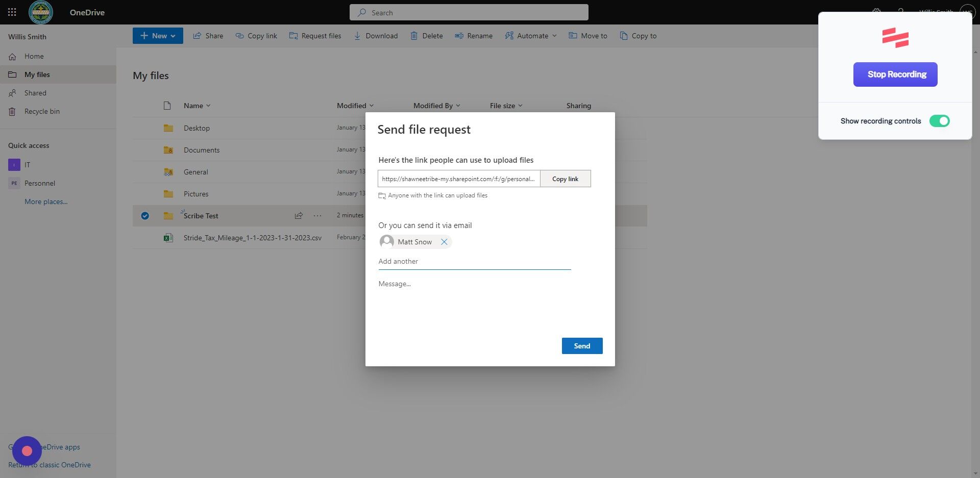
Task: Disable the Show recording controls toggle
Action: click(940, 121)
